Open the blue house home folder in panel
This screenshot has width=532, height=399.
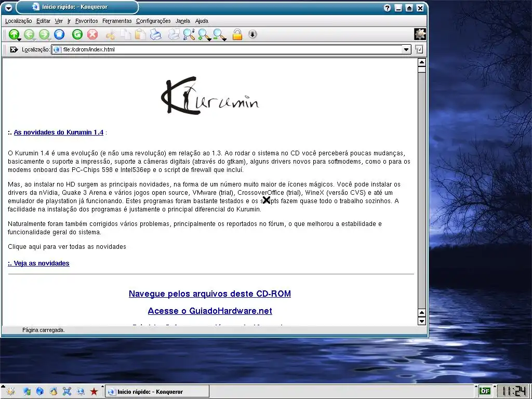pyautogui.click(x=39, y=392)
